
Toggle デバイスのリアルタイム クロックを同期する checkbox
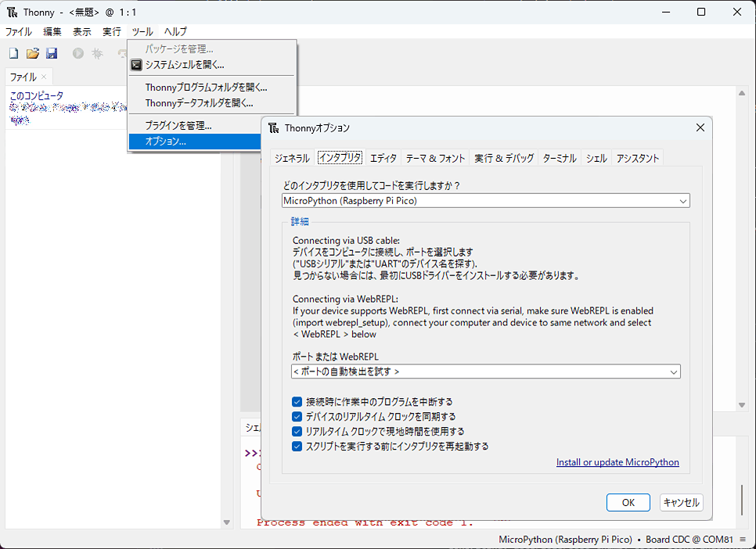pyautogui.click(x=297, y=417)
